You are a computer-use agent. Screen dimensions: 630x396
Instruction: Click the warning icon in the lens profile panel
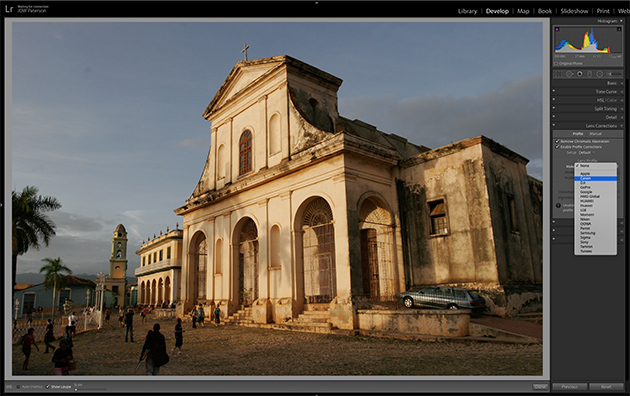click(x=558, y=206)
